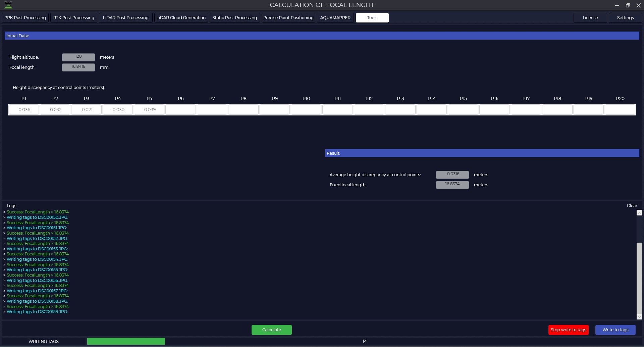Viewport: 644px width, 347px height.
Task: Open PPK Post Processing tab
Action: click(25, 18)
